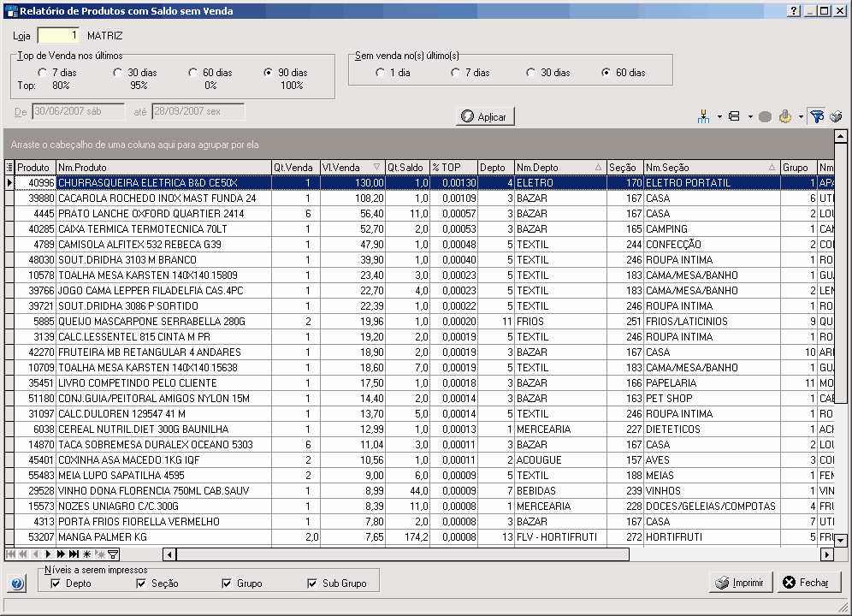
Task: Click the Nm.Produto column header
Action: point(163,168)
